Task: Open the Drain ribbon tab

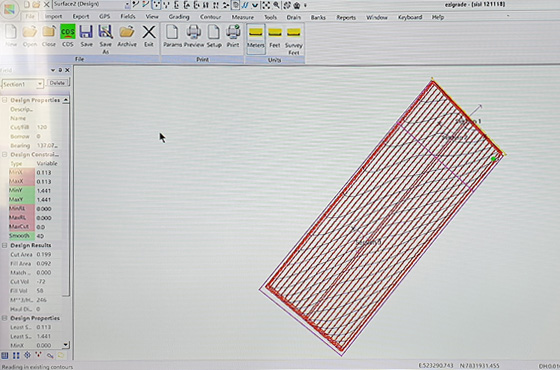Action: tap(294, 17)
